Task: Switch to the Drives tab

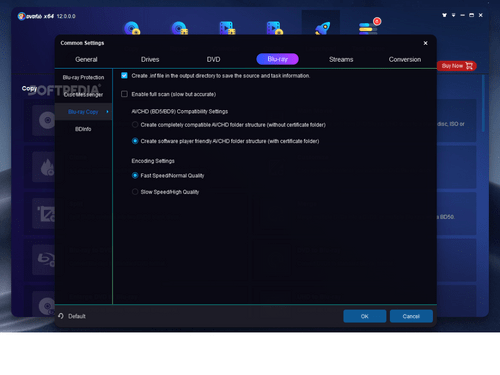Action: (x=150, y=59)
